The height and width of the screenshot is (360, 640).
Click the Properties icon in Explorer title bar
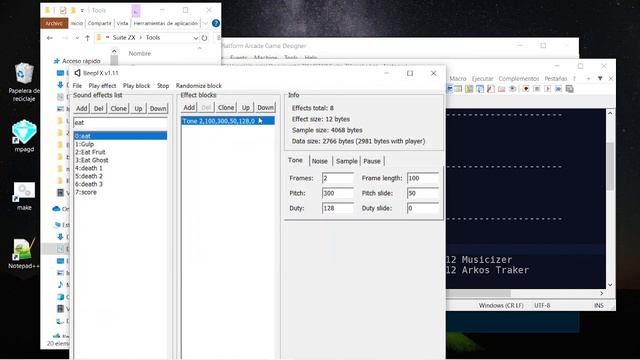click(x=63, y=10)
